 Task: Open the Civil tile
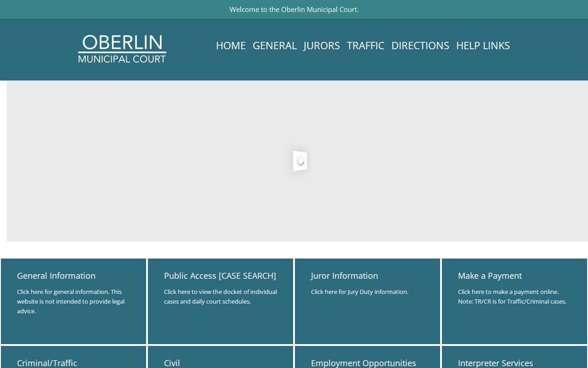pos(220,357)
